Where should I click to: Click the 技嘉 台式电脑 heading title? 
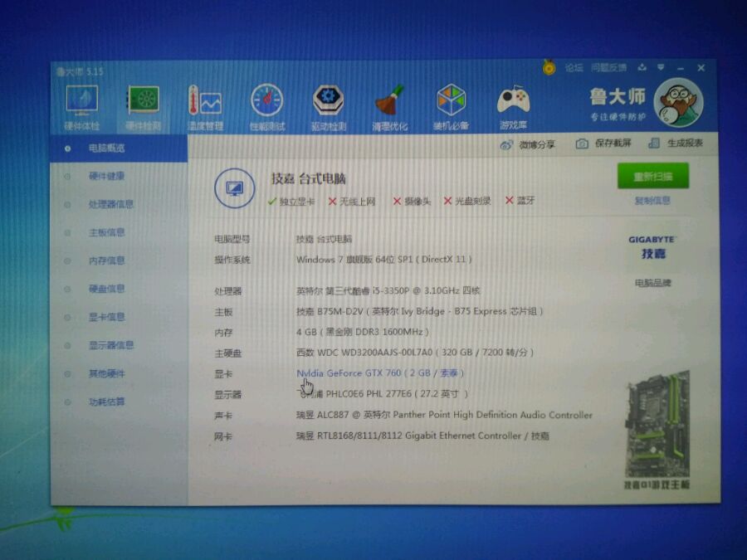[309, 178]
